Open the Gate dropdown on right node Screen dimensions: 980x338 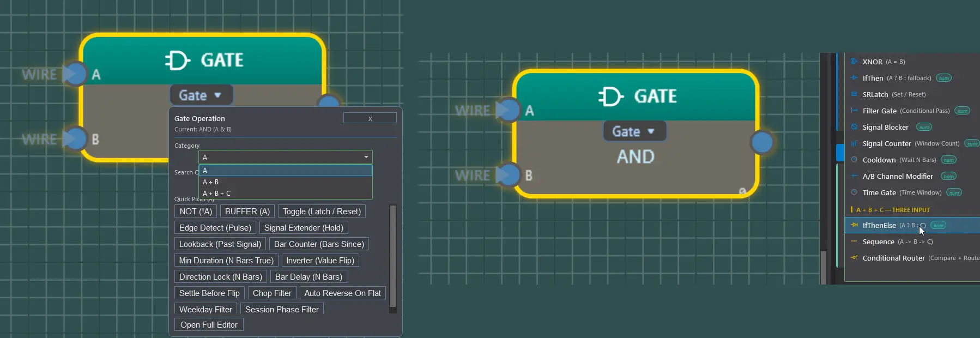click(634, 131)
